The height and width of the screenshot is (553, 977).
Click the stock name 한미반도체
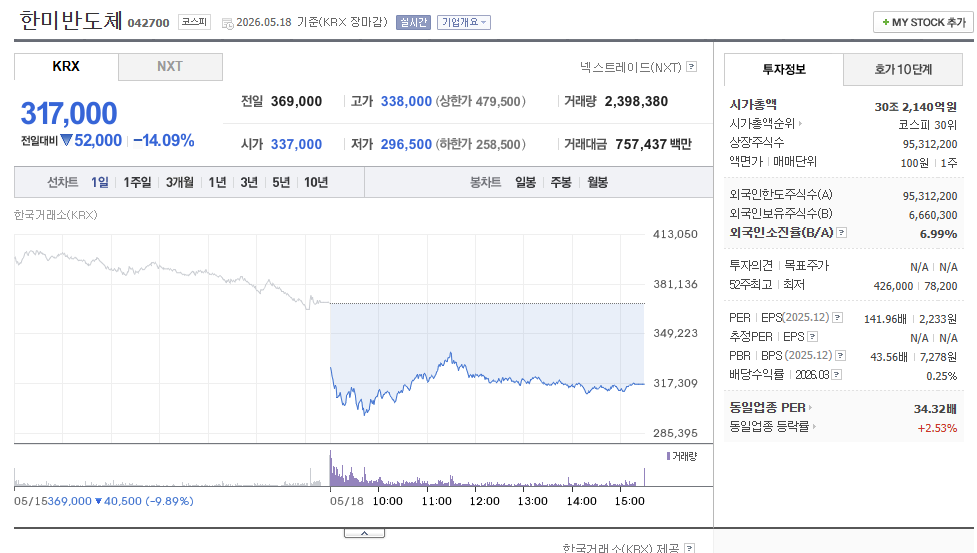click(x=71, y=21)
